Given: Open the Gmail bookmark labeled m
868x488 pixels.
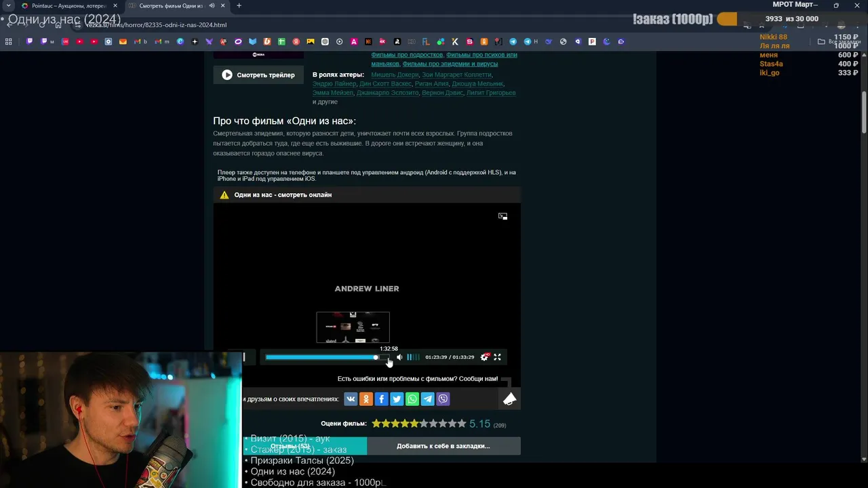Looking at the screenshot, I should click(x=162, y=41).
